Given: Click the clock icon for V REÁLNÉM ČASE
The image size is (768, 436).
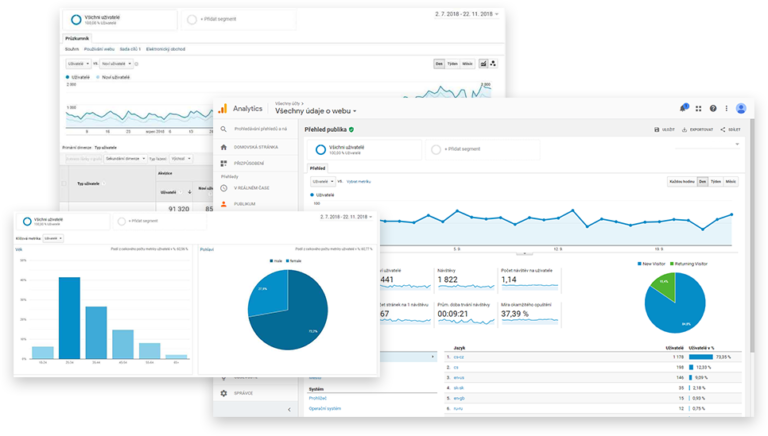Looking at the screenshot, I should (223, 188).
